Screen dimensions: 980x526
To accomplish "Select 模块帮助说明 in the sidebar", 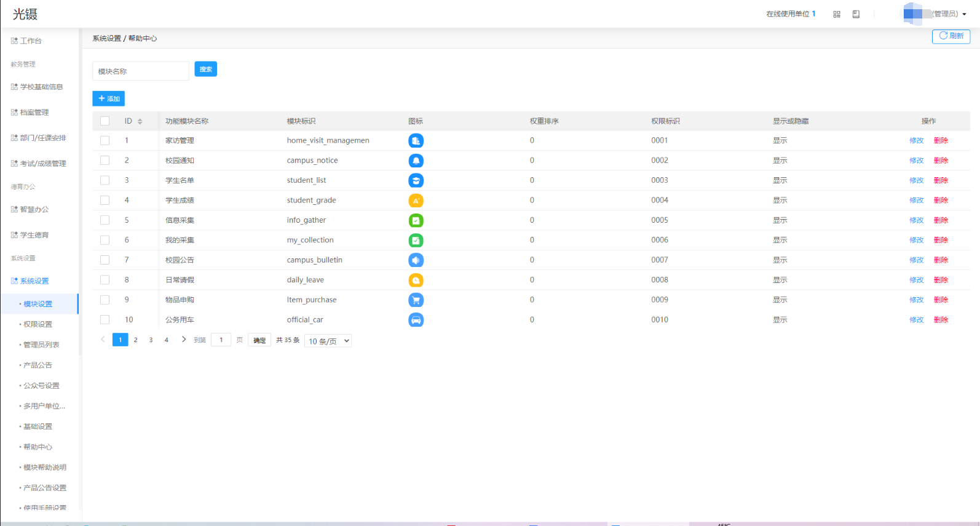I will (45, 468).
